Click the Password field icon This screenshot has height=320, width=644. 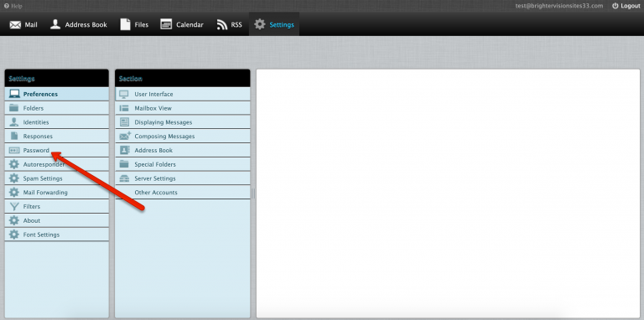click(x=14, y=150)
